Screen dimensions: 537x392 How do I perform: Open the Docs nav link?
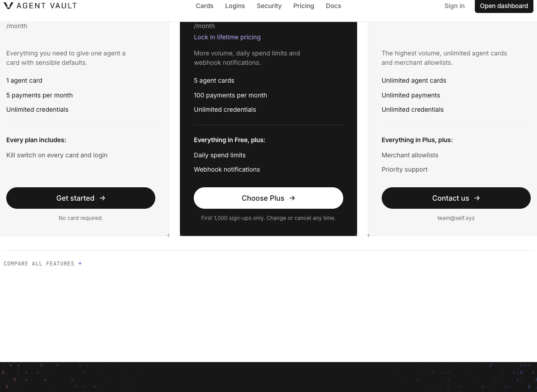click(x=333, y=6)
